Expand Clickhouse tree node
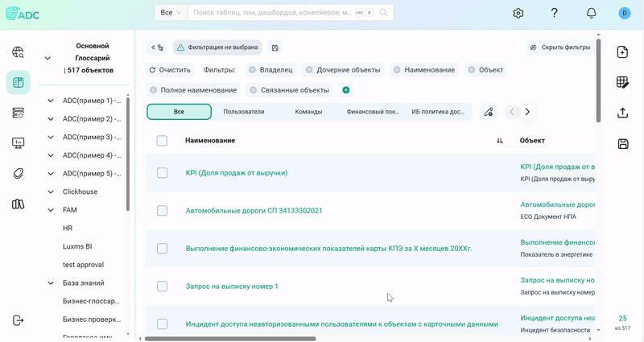The height and width of the screenshot is (342, 644). click(51, 192)
